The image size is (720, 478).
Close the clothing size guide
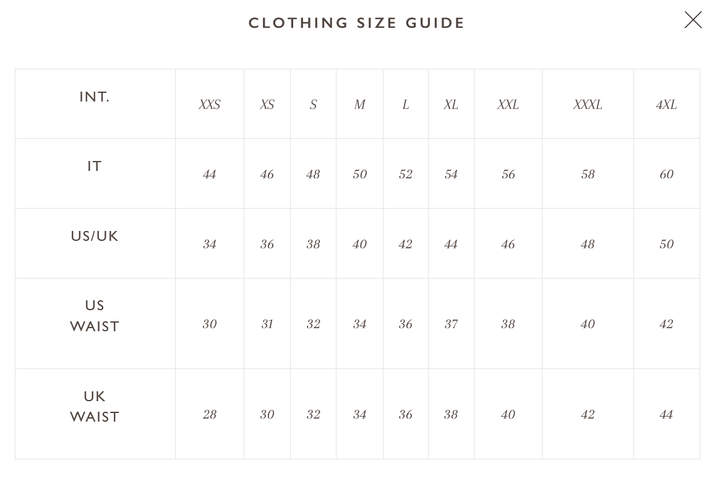693,20
